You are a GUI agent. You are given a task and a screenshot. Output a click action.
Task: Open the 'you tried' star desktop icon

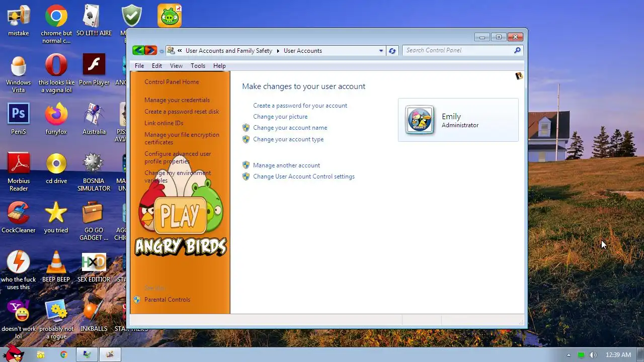click(x=56, y=217)
